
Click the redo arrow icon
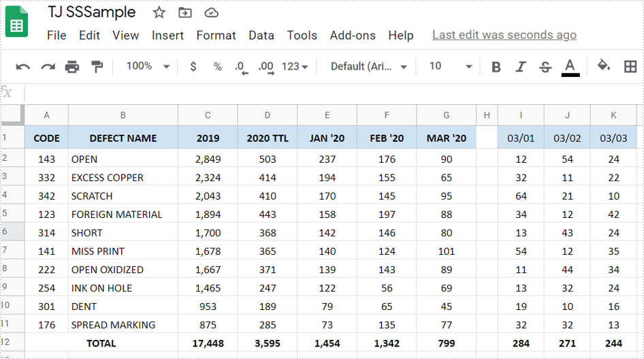point(48,66)
